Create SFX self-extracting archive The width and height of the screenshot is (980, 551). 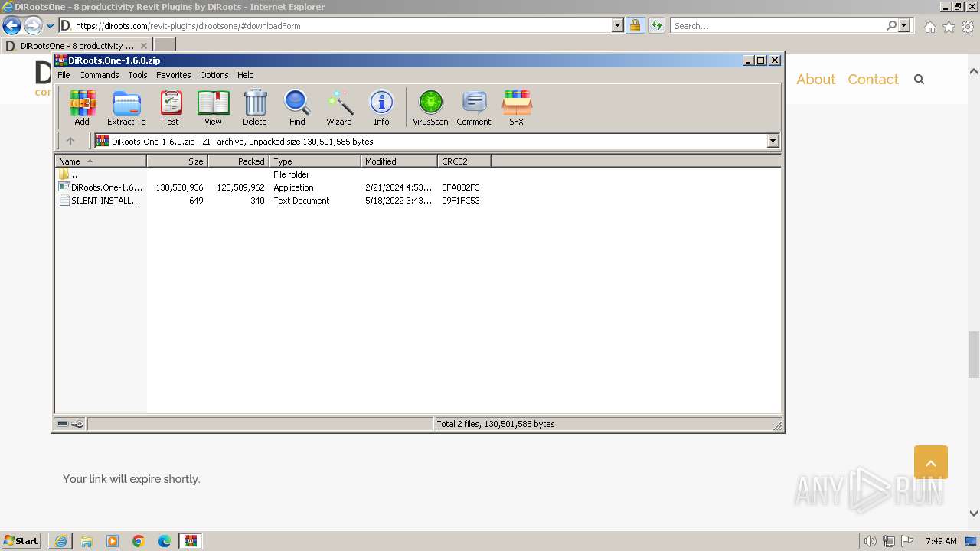pyautogui.click(x=517, y=107)
